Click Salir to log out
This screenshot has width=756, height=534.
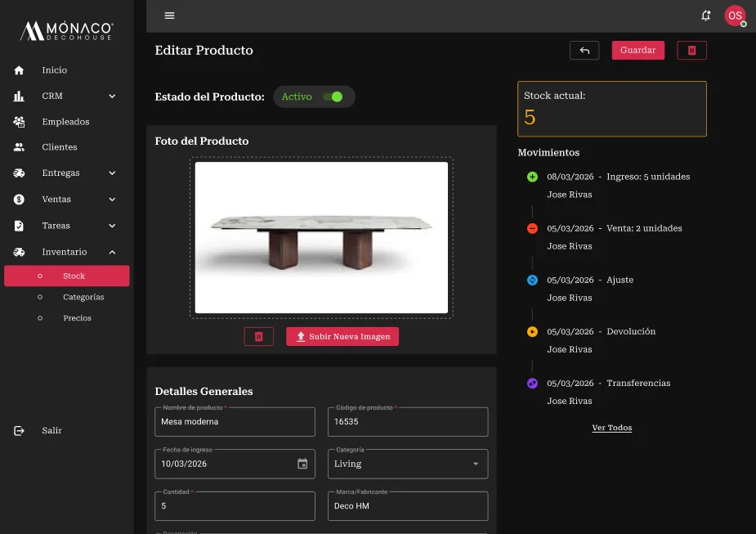[x=51, y=430]
